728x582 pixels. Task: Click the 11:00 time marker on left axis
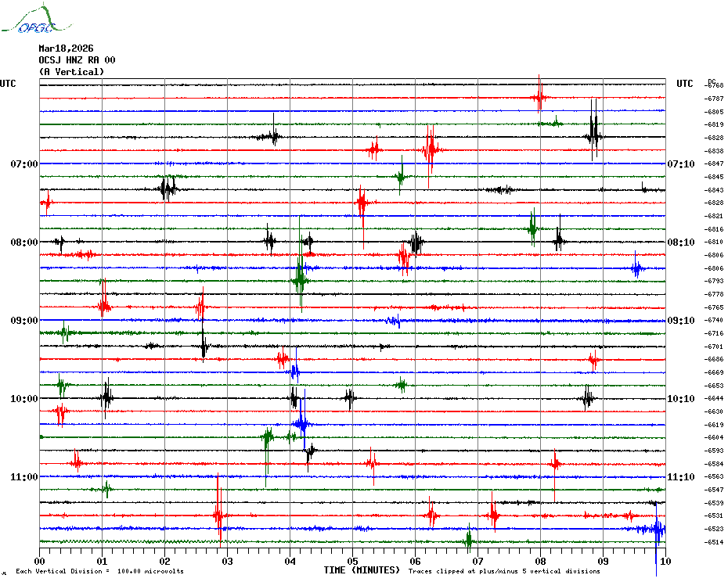pos(24,477)
